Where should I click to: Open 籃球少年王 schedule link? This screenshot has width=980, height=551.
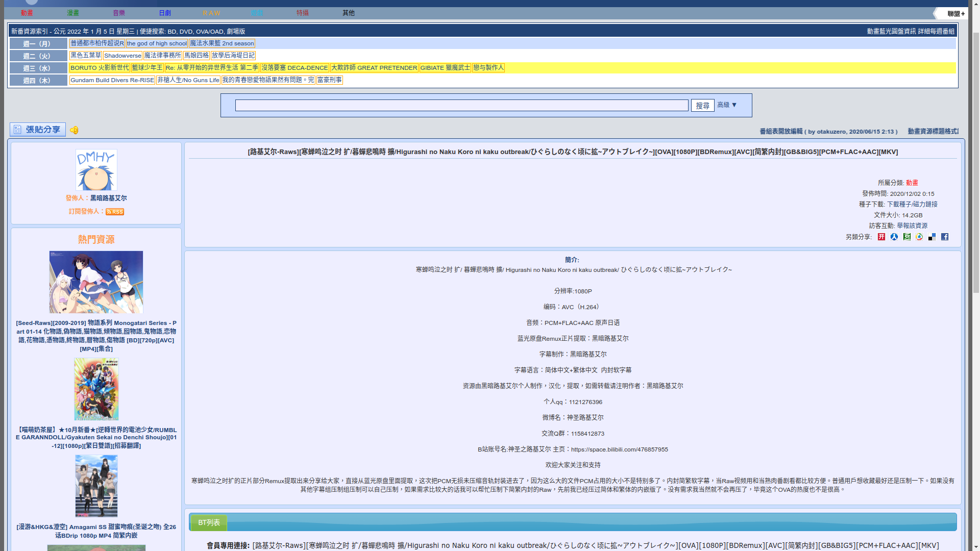click(148, 68)
